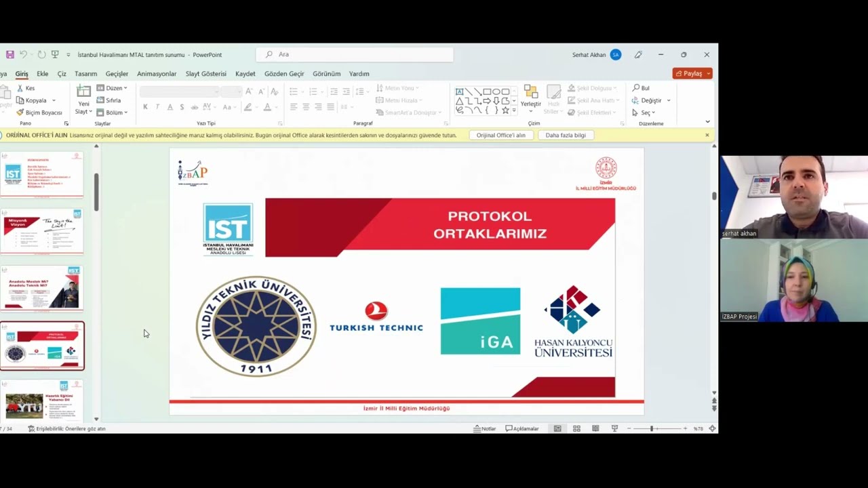
Task: Open the font name combo box
Action: (180, 91)
